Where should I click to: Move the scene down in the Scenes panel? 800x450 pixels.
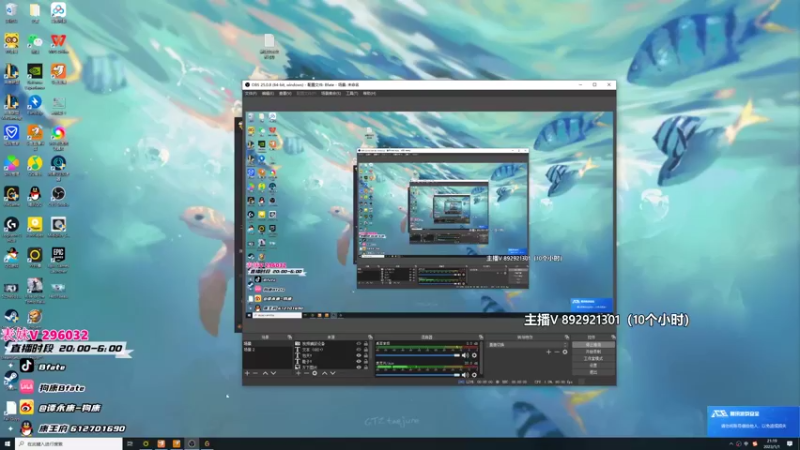click(x=273, y=373)
